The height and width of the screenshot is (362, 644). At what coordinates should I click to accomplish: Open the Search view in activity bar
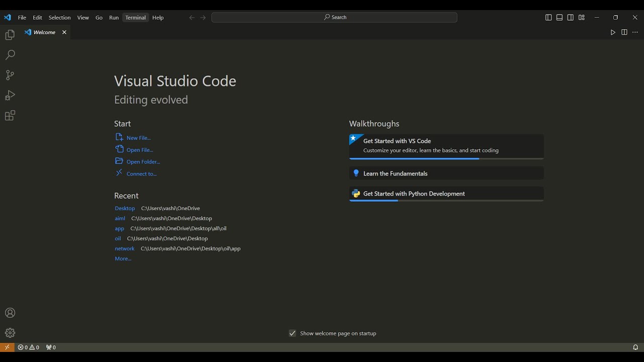point(10,55)
